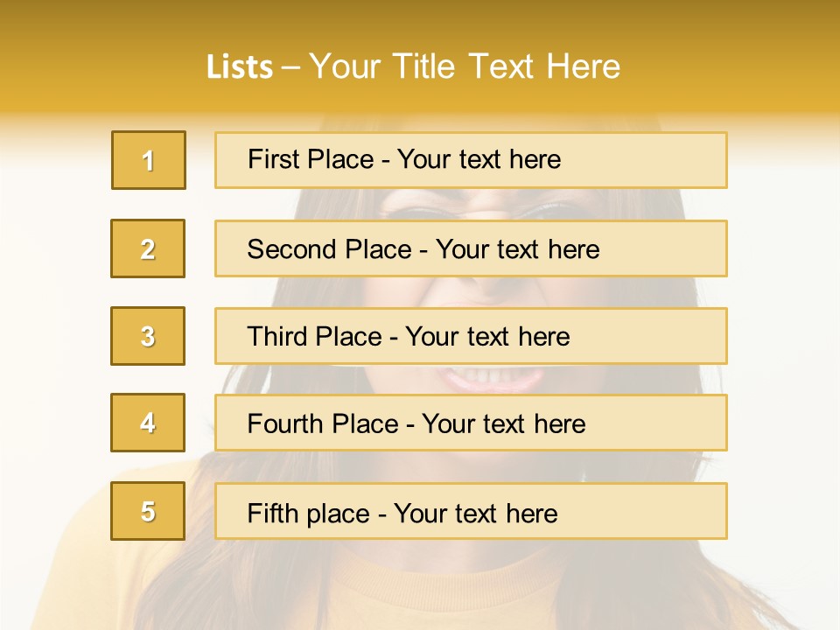Click the number 5 box
The height and width of the screenshot is (630, 840).
[148, 511]
